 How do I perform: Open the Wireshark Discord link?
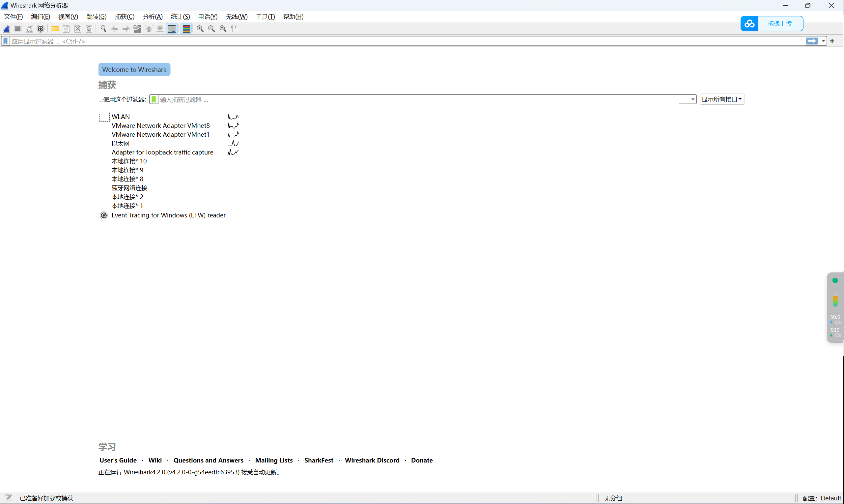(372, 460)
